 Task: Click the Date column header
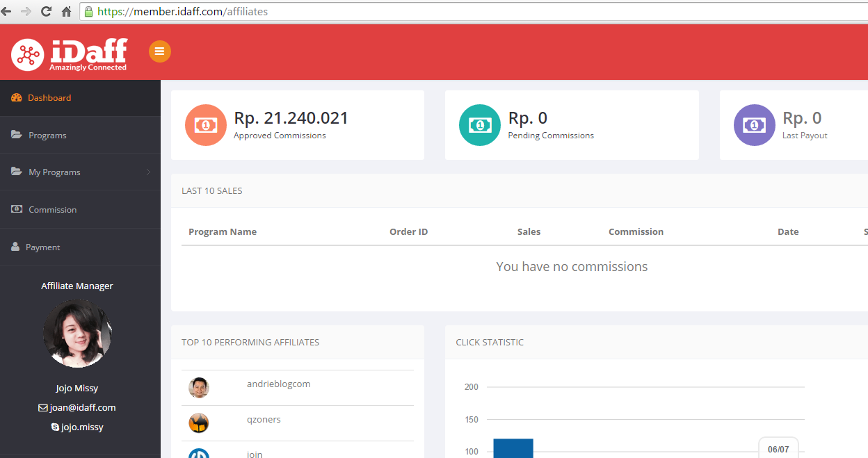point(788,231)
